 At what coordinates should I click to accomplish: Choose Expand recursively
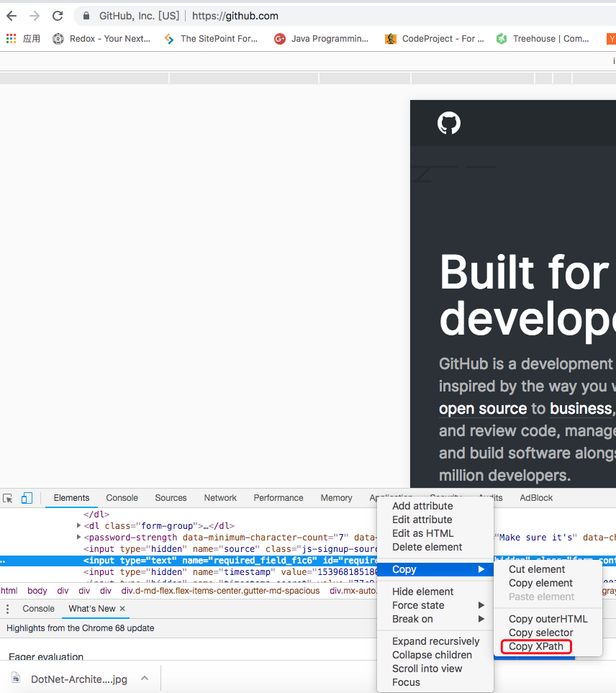tap(435, 641)
